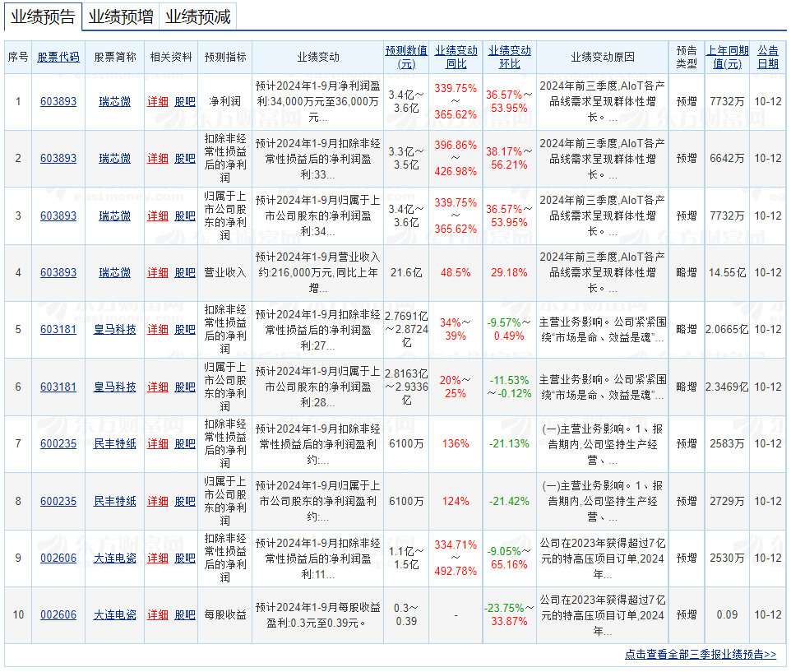
Task: Open 皇马科技 name link in row 6
Action: (x=115, y=387)
